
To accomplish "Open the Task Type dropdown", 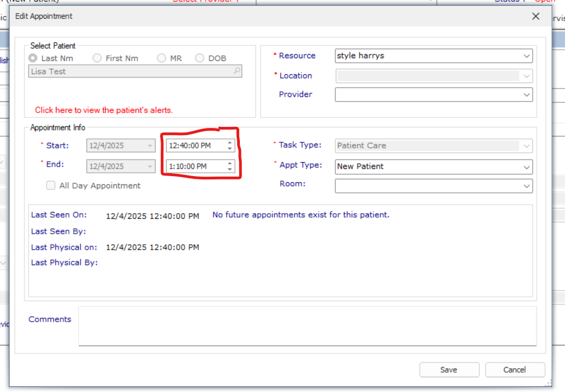I will [x=434, y=146].
